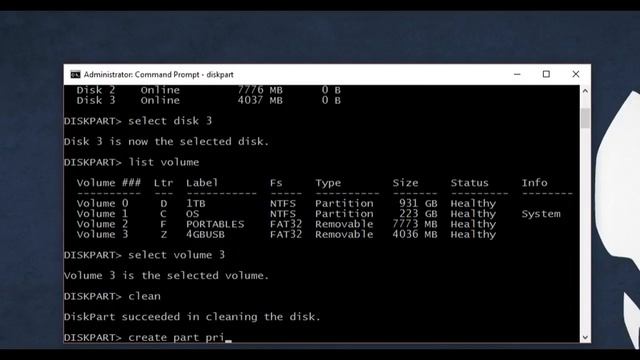Click the 'Status' column header

469,183
